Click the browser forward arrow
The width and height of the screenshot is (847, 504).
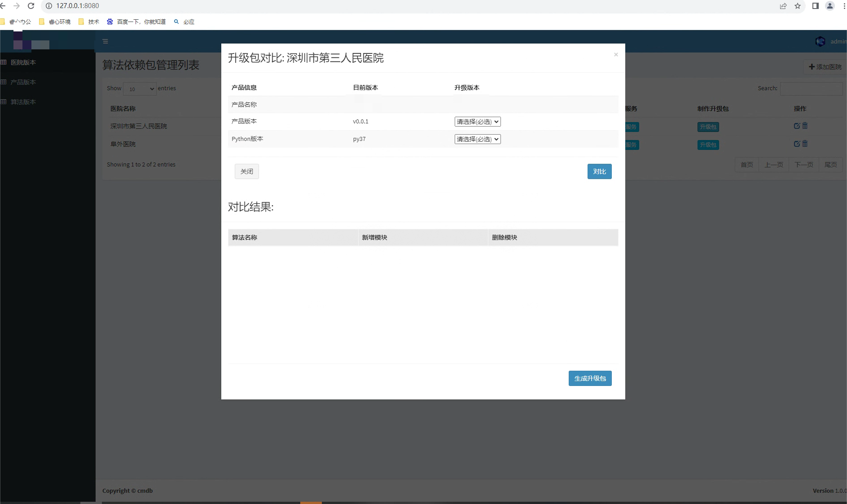[x=17, y=6]
